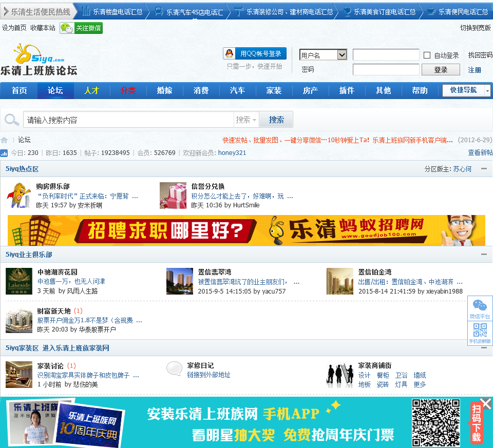Click the 设为首页 link
This screenshot has width=493, height=448.
pos(14,28)
